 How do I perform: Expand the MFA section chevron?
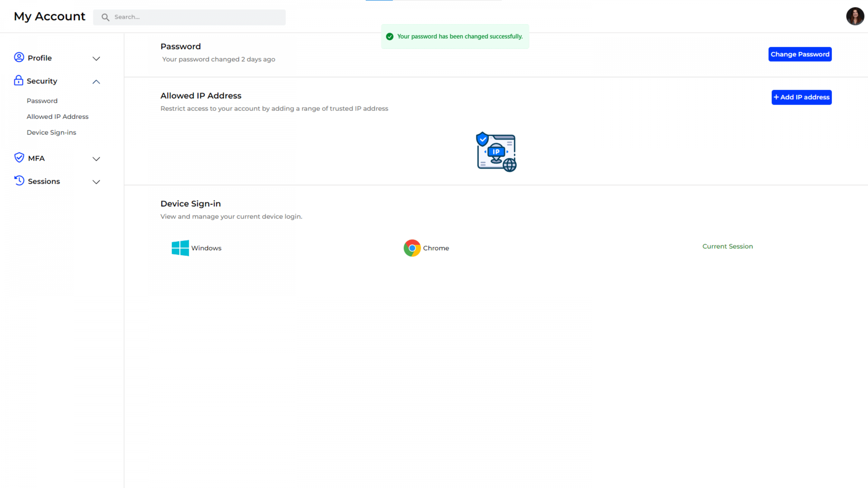coord(96,159)
